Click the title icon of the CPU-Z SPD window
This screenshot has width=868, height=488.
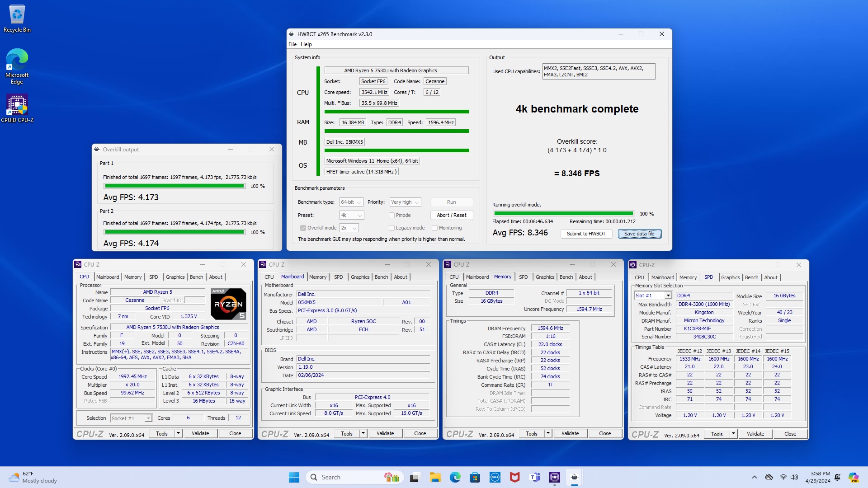pos(633,265)
